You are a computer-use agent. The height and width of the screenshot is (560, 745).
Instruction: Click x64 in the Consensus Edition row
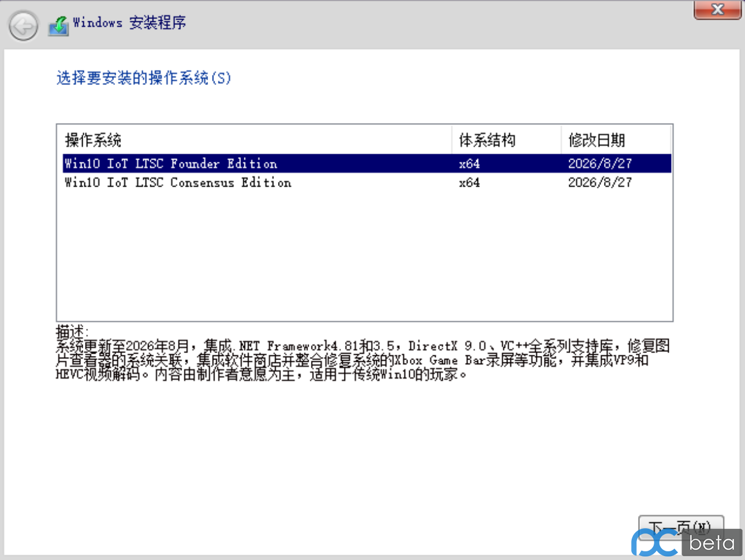[469, 183]
